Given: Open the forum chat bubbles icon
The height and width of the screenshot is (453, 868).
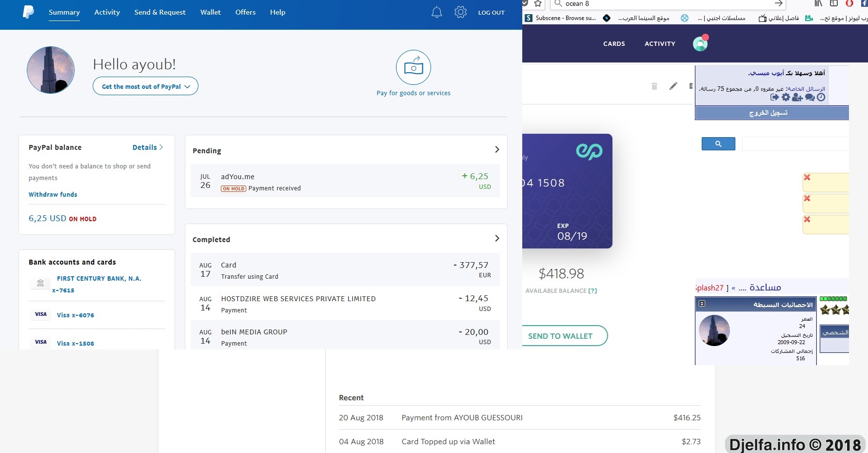Looking at the screenshot, I should (x=810, y=97).
